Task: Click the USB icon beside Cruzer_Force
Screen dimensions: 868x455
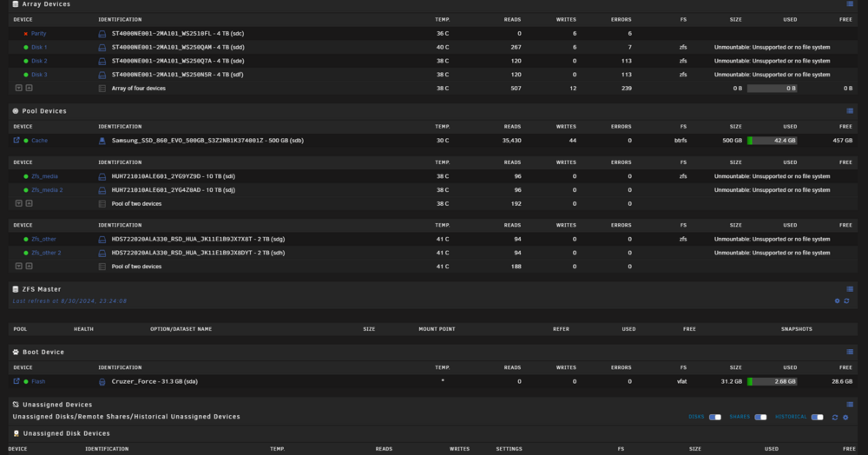Action: pyautogui.click(x=102, y=382)
